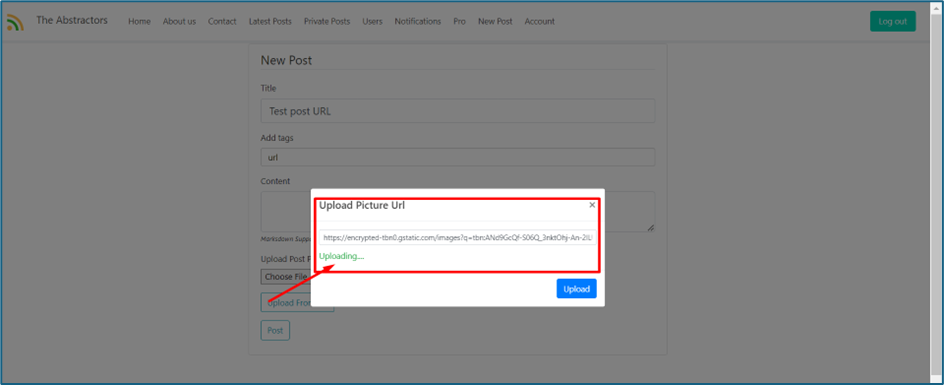
Task: Click the Uploading.... status text
Action: tap(341, 256)
